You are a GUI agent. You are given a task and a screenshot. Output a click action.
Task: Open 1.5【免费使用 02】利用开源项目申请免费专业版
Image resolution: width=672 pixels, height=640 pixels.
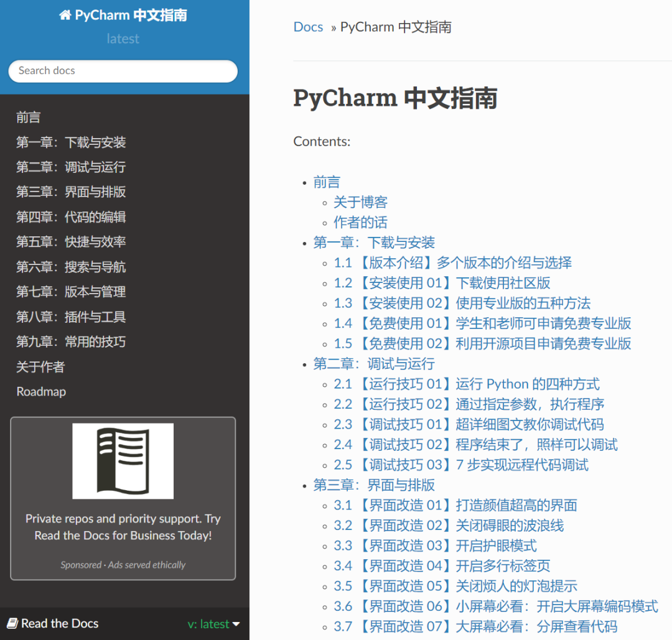click(482, 343)
